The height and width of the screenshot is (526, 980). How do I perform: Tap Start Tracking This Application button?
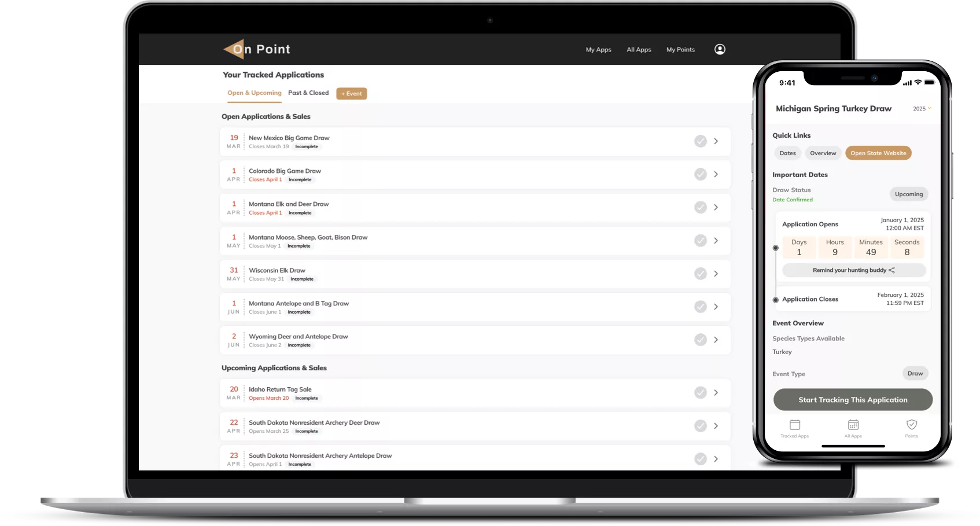(853, 400)
